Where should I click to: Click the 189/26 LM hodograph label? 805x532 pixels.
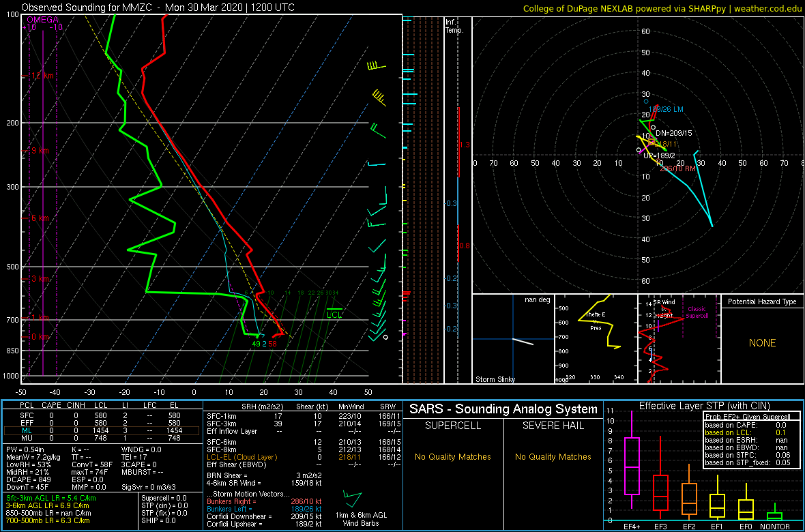pos(667,109)
